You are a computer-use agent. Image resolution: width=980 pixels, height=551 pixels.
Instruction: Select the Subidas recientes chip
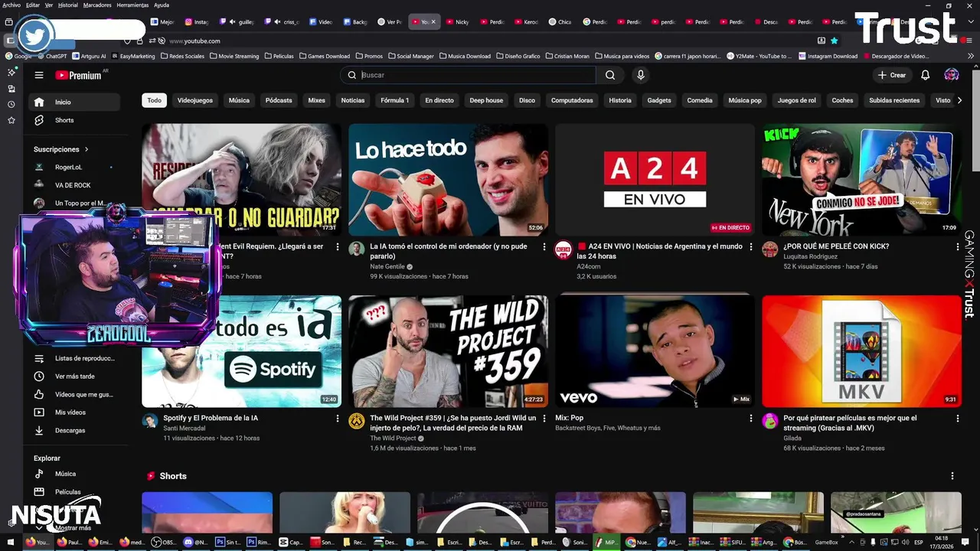pos(894,100)
